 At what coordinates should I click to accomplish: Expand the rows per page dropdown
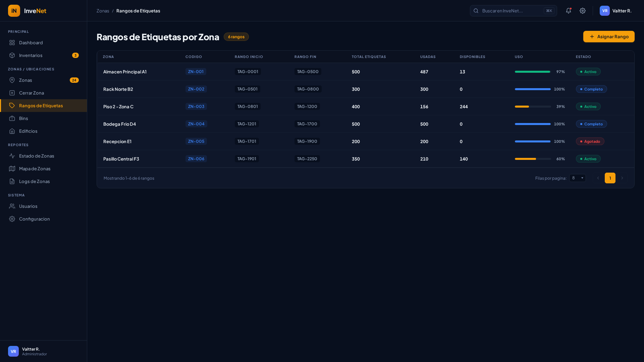pyautogui.click(x=577, y=178)
